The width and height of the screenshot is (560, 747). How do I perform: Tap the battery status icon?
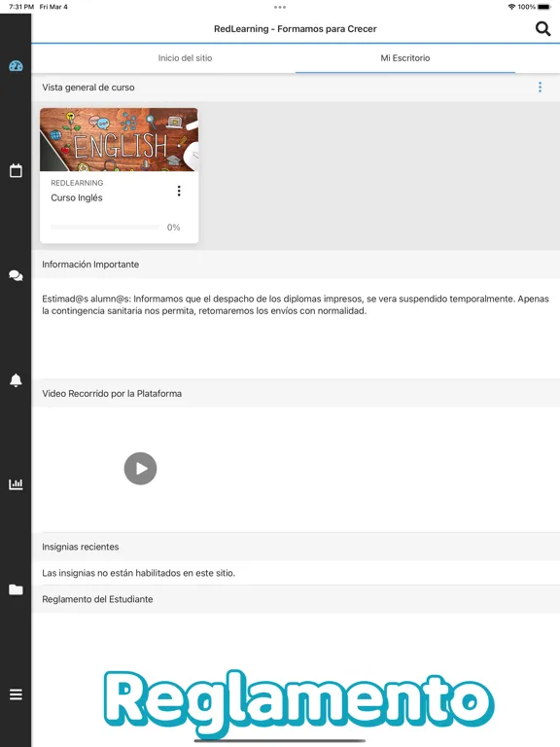click(x=544, y=7)
